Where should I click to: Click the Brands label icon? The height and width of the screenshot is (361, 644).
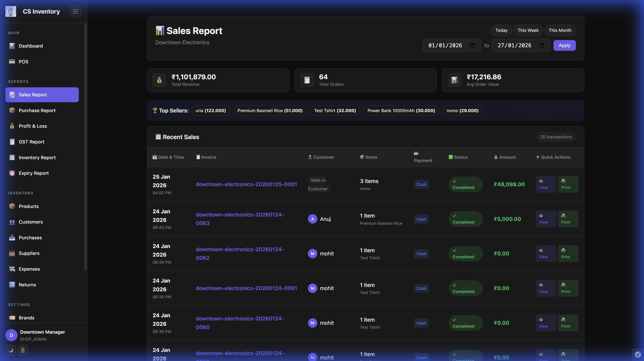12,318
